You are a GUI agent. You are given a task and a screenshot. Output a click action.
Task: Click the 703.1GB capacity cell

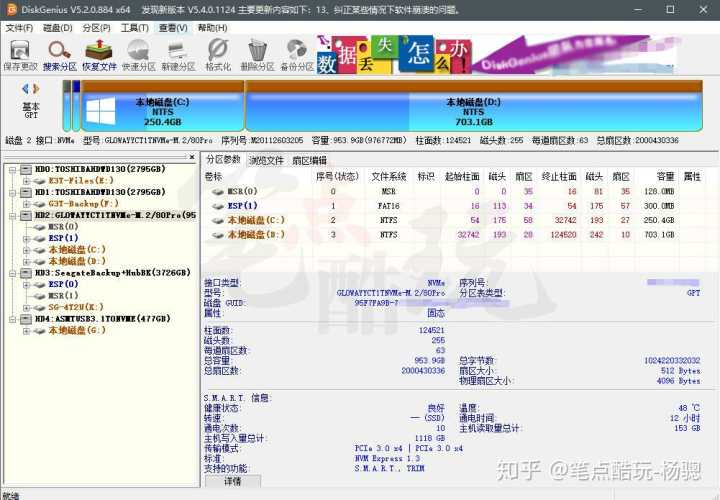(x=659, y=235)
